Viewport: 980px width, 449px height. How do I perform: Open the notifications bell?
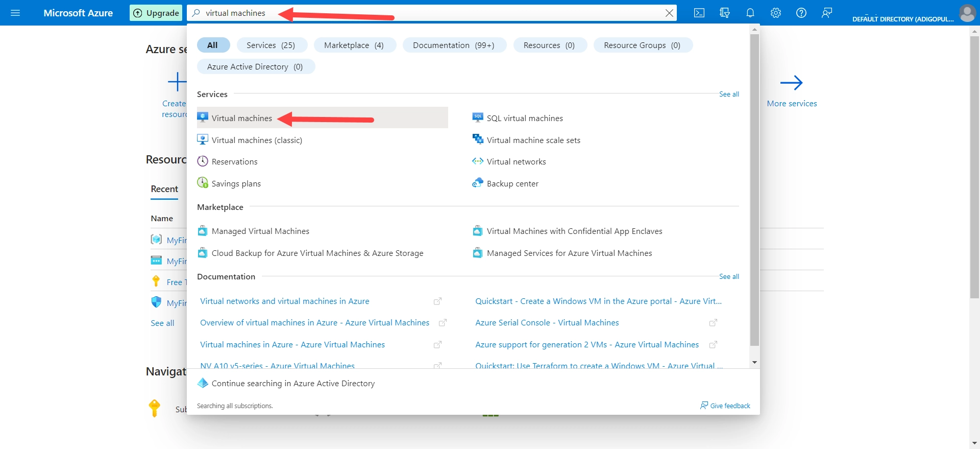(x=750, y=13)
